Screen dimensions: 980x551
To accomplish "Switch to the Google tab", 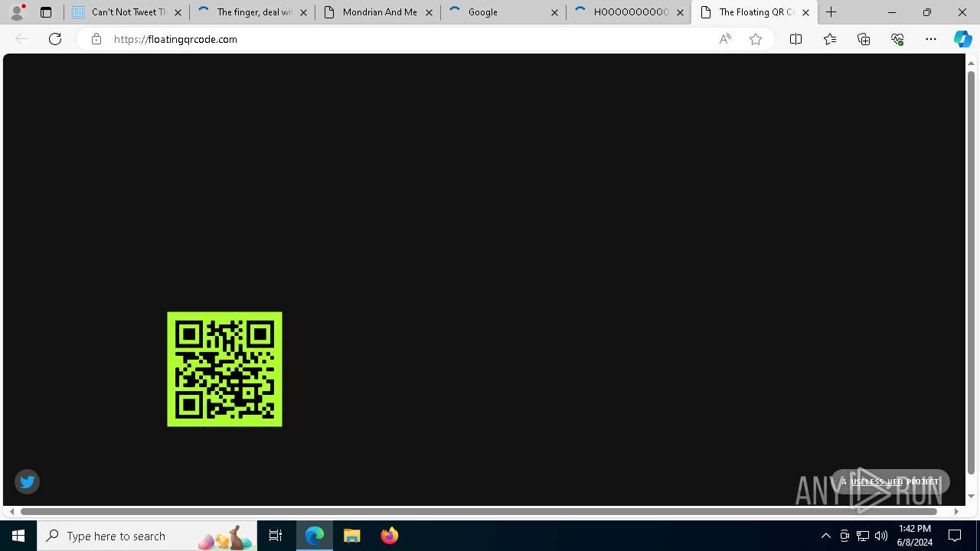I will (504, 12).
